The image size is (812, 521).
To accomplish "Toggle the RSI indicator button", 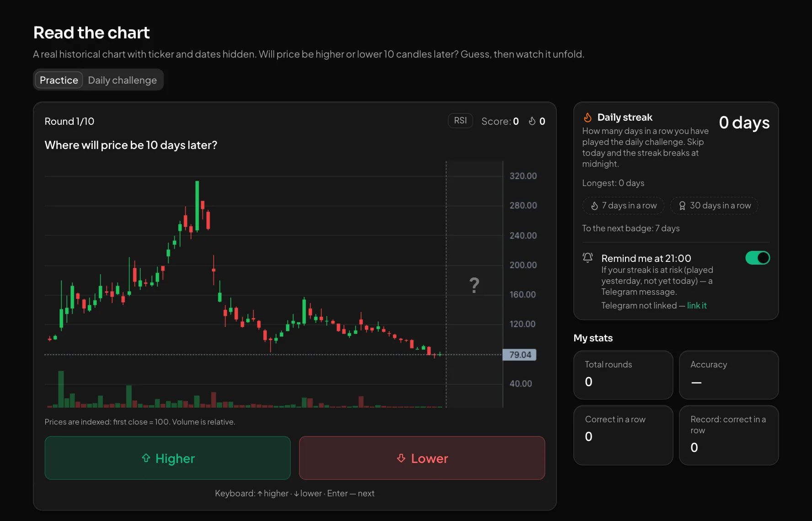I will click(x=460, y=121).
